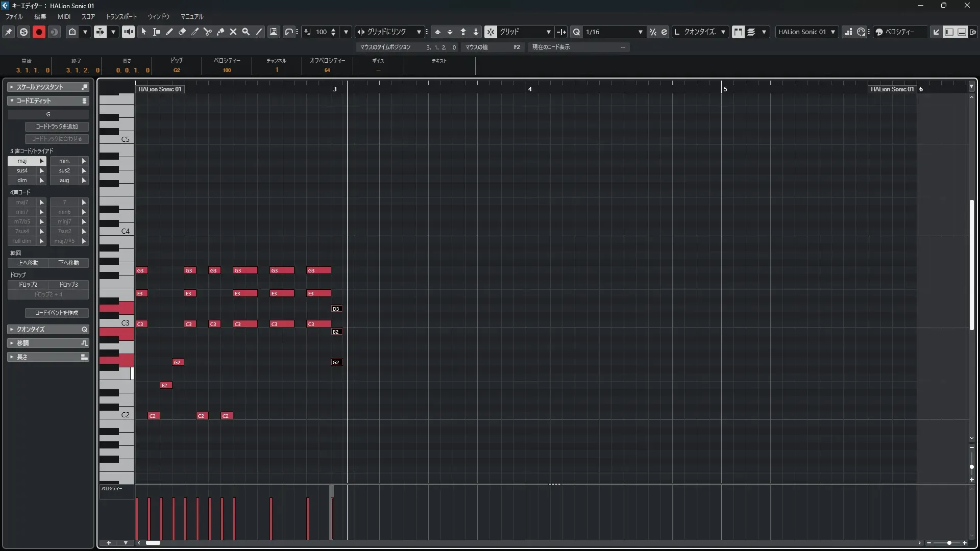Viewport: 980px width, 551px height.
Task: Click the horizontal zoom slider handle
Action: tap(949, 543)
